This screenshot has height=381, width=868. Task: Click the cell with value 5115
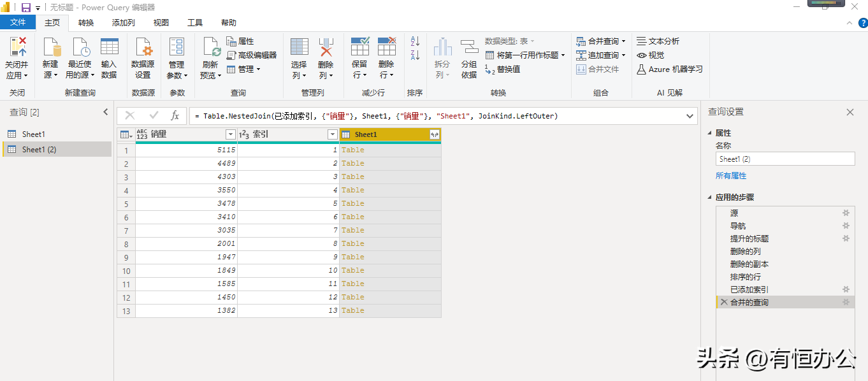click(186, 150)
